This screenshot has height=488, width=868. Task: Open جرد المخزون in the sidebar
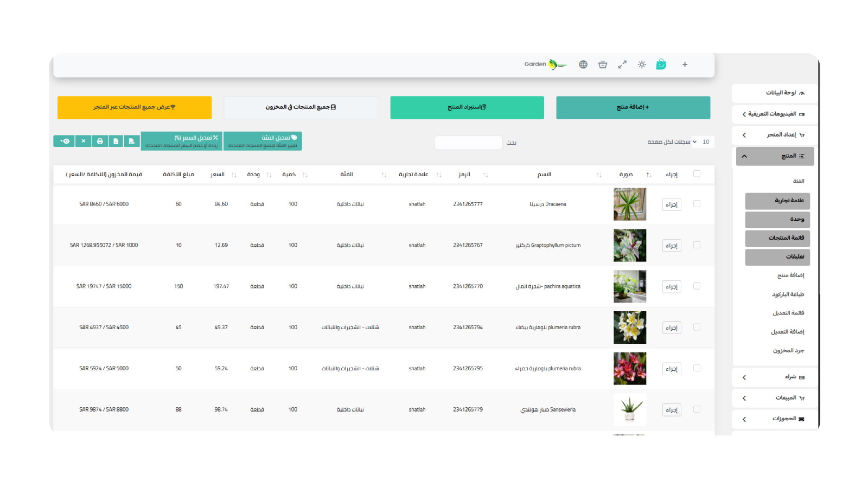788,351
